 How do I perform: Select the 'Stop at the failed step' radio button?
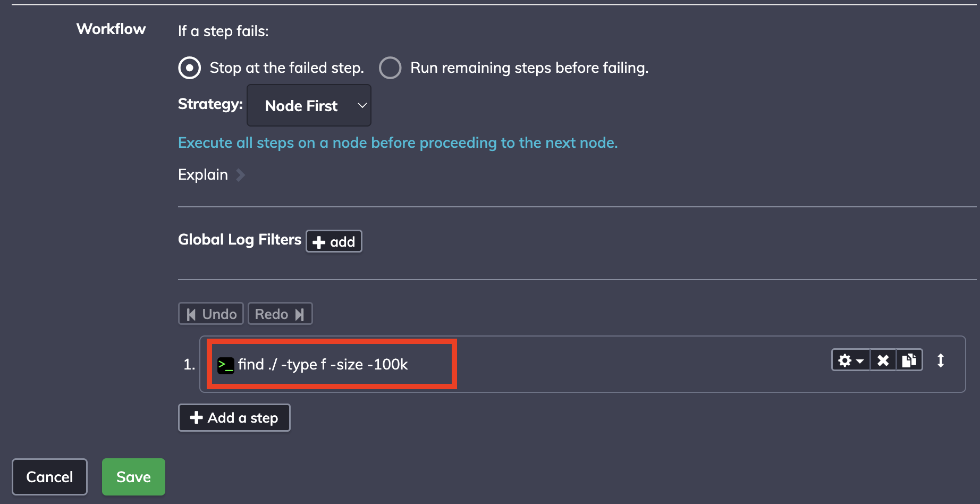click(x=189, y=68)
